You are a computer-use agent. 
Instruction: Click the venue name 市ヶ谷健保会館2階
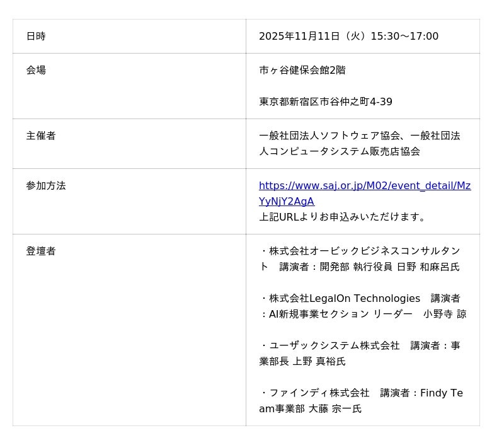pyautogui.click(x=302, y=70)
